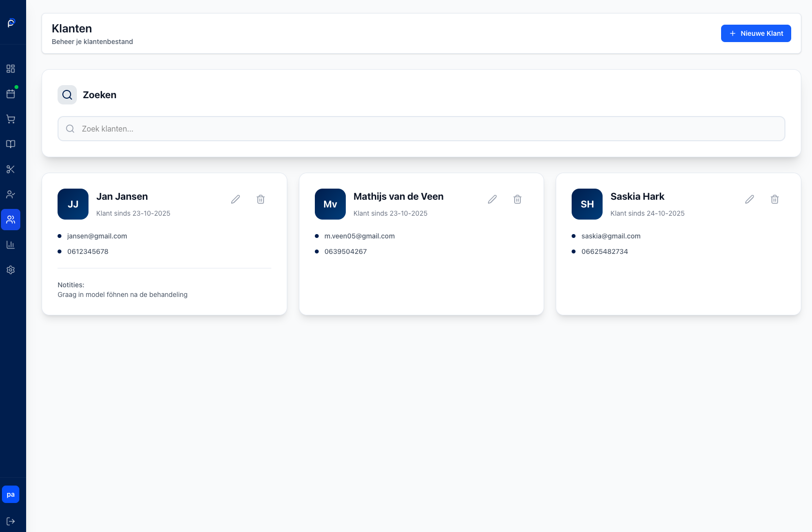Open the book icon in sidebar
Image resolution: width=812 pixels, height=532 pixels.
[x=11, y=144]
